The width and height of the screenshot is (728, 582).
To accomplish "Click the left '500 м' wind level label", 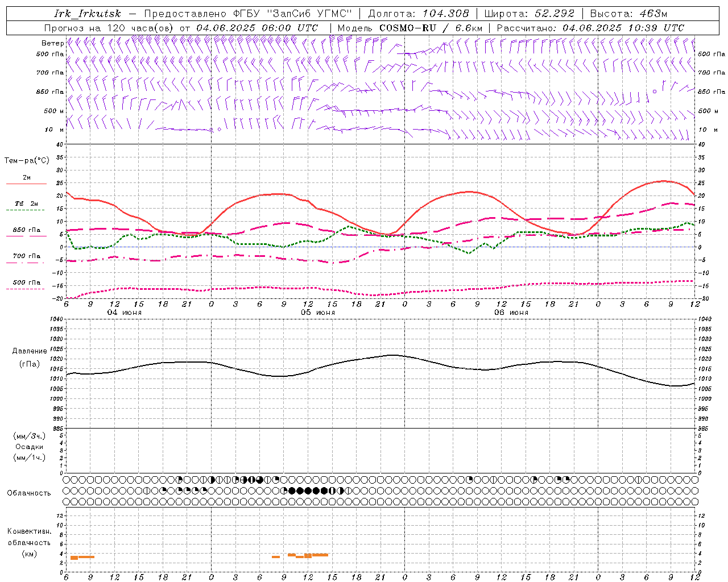I will [x=53, y=111].
